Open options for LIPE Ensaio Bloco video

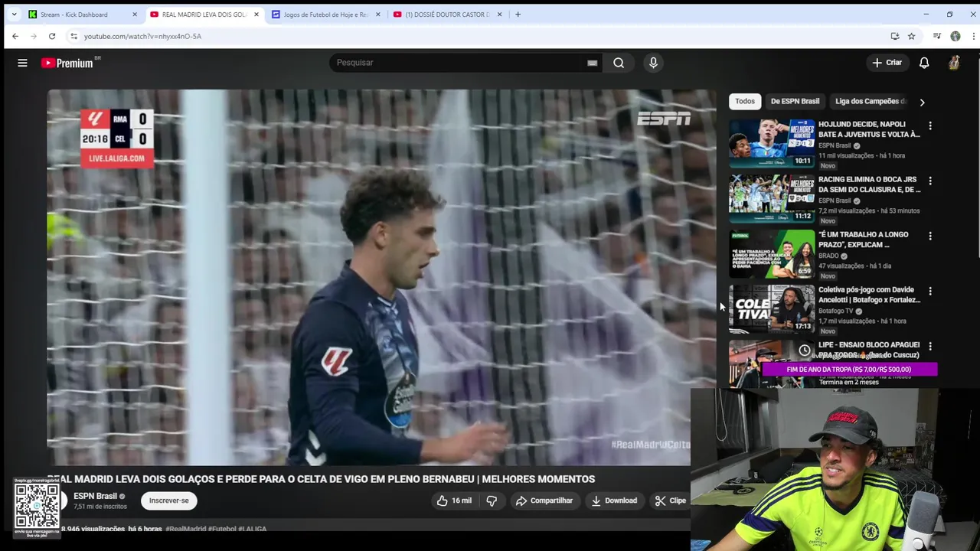pos(930,347)
